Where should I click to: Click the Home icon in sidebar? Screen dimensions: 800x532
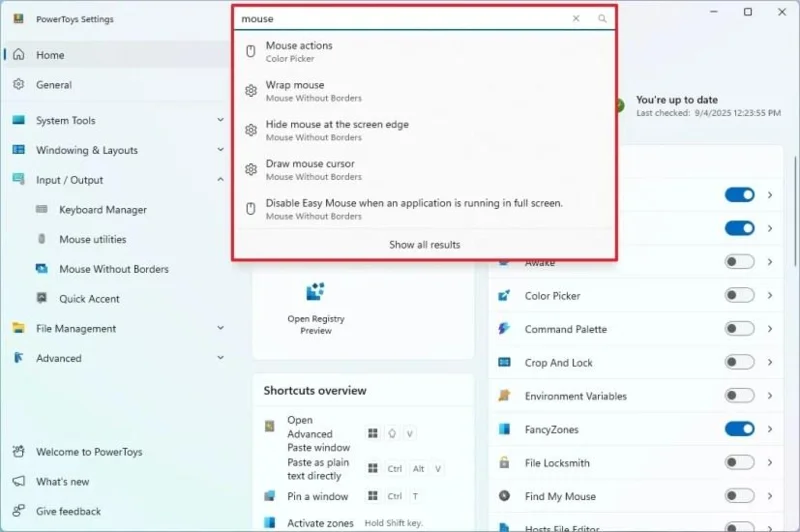click(x=19, y=55)
